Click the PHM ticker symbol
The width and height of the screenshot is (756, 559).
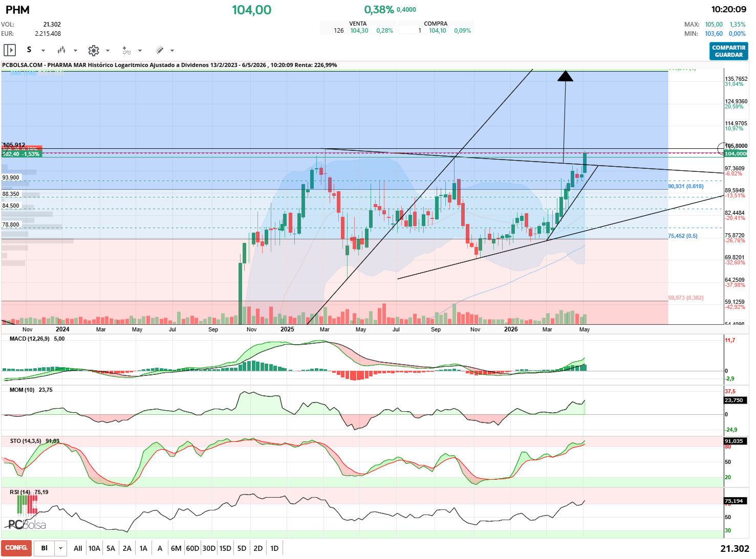tap(17, 10)
